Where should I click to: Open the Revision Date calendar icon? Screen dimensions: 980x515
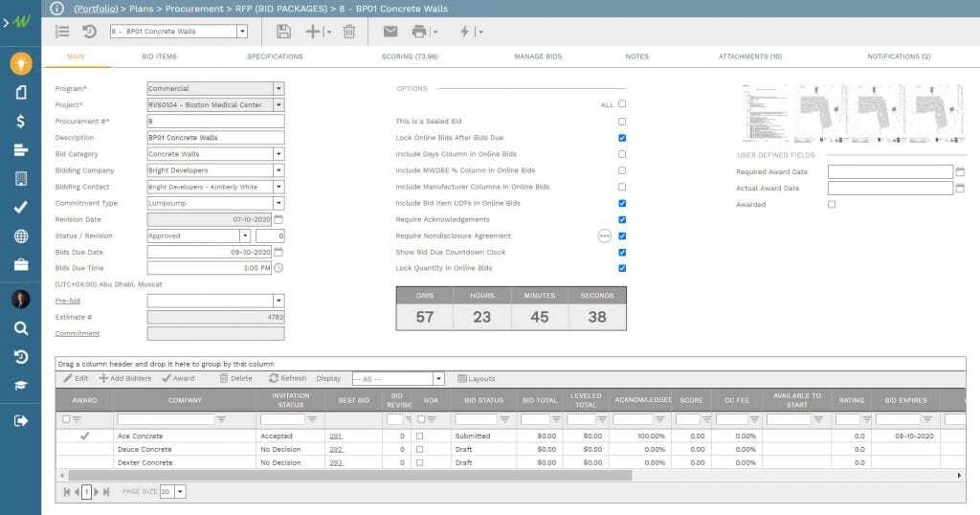(x=278, y=219)
